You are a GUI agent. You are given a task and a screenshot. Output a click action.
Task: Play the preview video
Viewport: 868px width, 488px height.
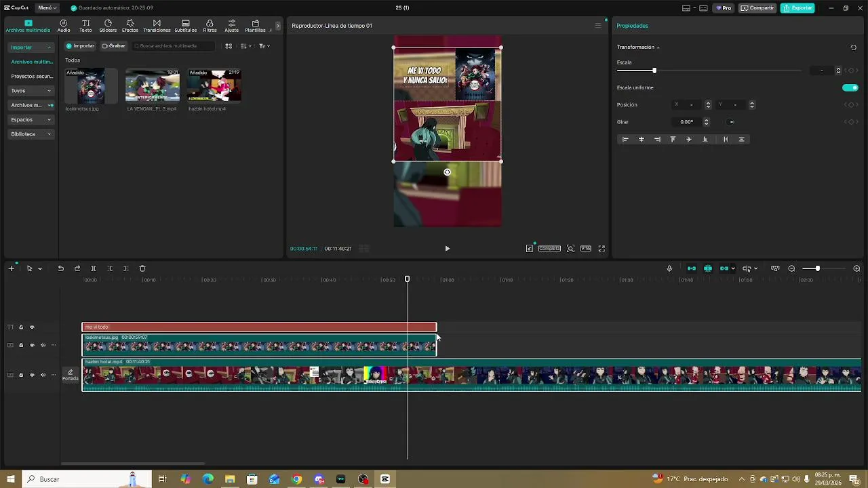tap(447, 249)
